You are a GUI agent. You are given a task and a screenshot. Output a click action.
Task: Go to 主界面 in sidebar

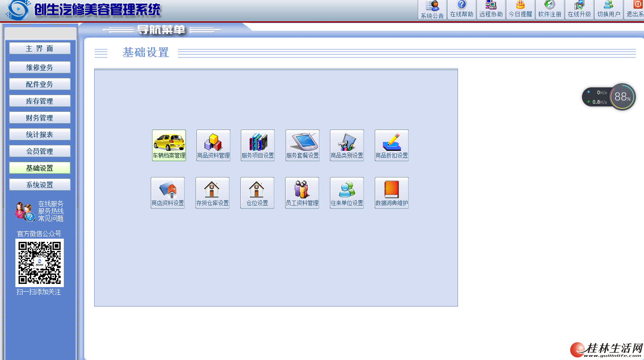[40, 48]
